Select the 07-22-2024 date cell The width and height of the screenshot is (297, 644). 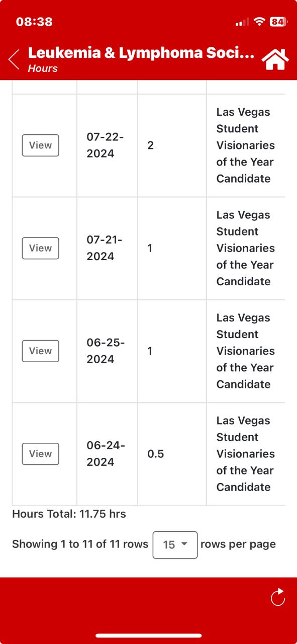pyautogui.click(x=107, y=145)
